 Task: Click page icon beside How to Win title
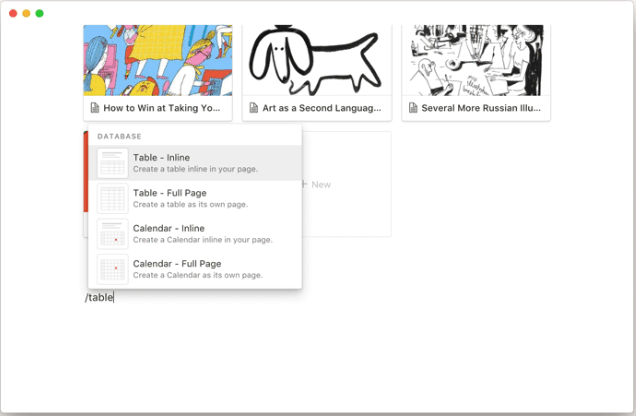[x=95, y=108]
